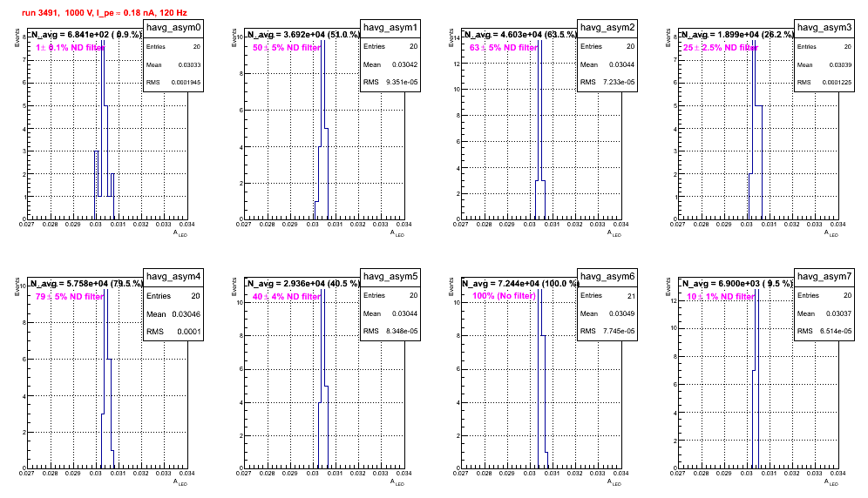Select RMS value 9.351e-05
The image size is (868, 498).
402,83
